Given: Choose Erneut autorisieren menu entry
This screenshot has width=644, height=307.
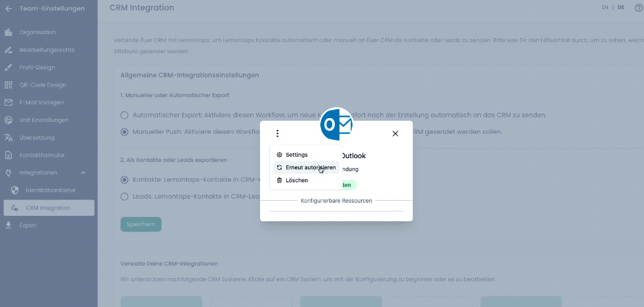Looking at the screenshot, I should click(306, 168).
